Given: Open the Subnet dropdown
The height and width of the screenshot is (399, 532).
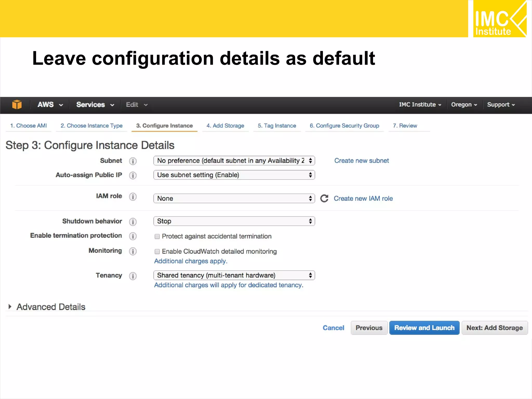Looking at the screenshot, I should pos(234,161).
